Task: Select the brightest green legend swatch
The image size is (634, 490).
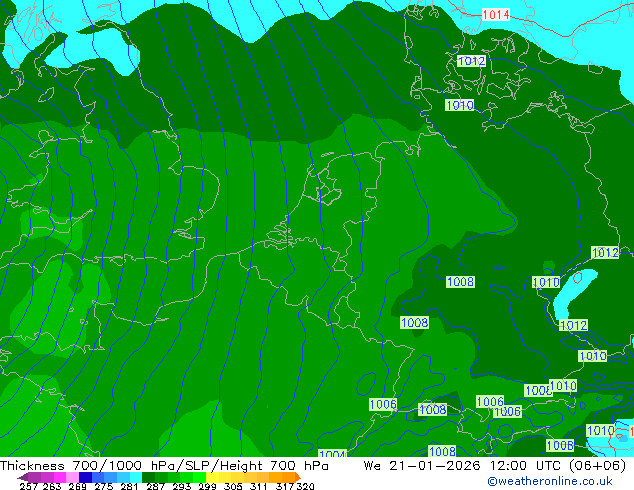Action: pos(199,477)
